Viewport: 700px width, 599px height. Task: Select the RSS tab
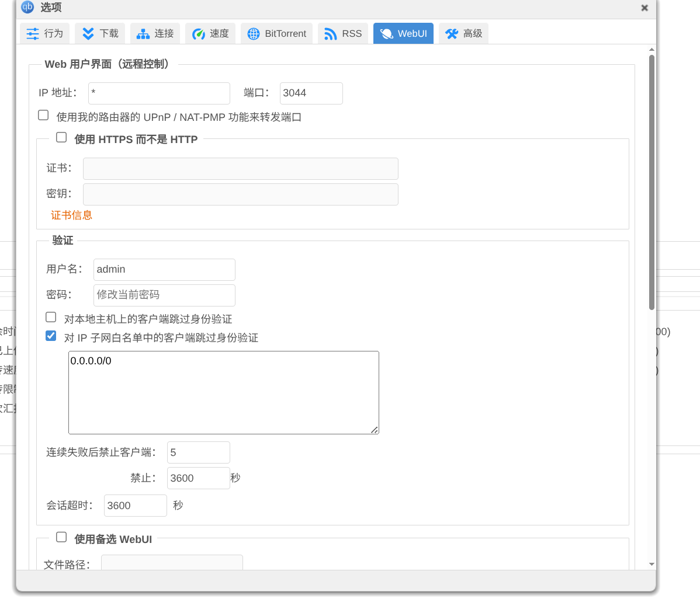343,33
